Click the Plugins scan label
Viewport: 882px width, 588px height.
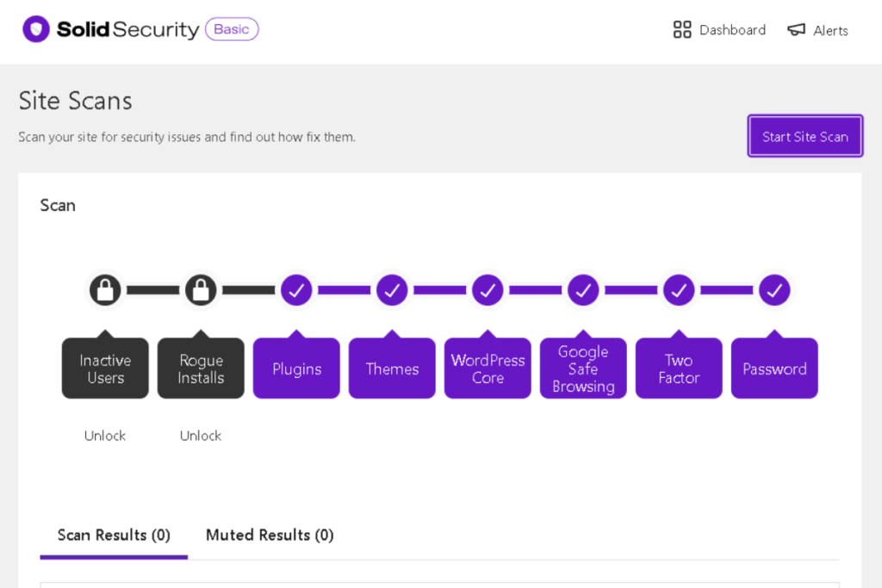(x=296, y=368)
